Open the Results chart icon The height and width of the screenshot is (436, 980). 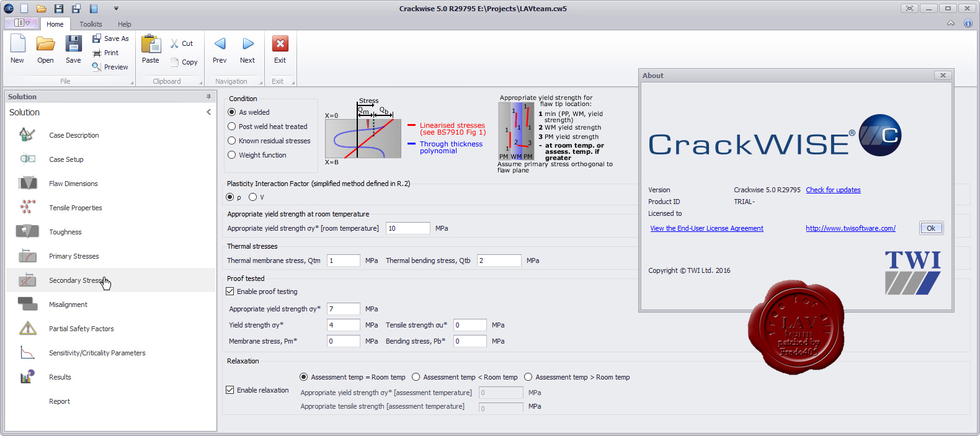(x=27, y=376)
